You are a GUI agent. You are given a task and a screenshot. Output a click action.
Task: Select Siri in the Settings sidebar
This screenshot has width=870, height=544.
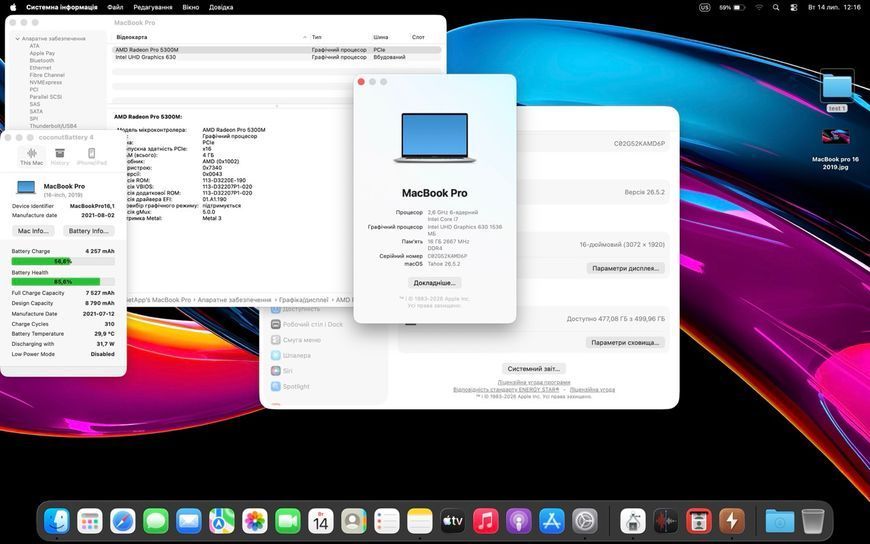click(282, 371)
